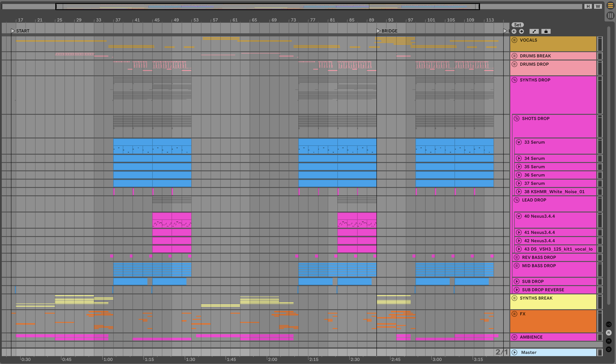Toggle the Mixer (M) section visibility
The image size is (616, 364).
[609, 341]
